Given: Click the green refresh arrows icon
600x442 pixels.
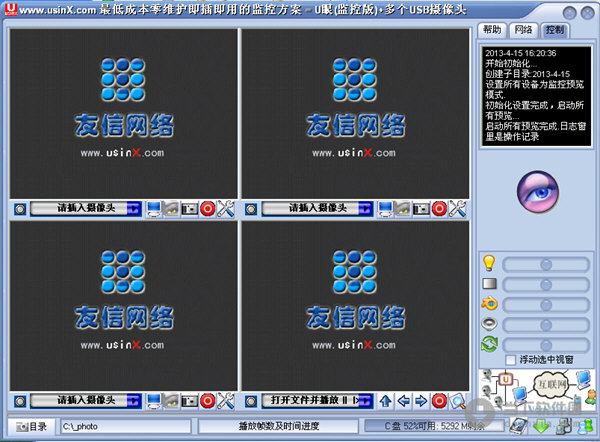Looking at the screenshot, I should pos(489,344).
